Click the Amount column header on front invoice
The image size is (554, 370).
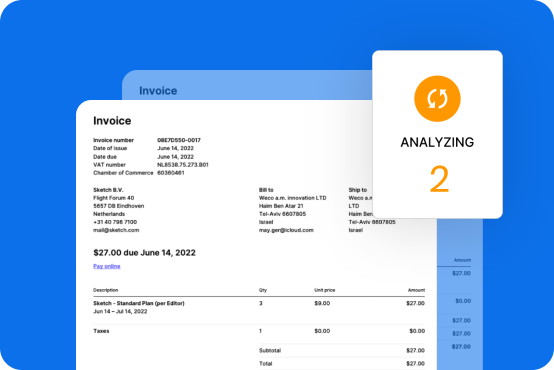pyautogui.click(x=416, y=290)
